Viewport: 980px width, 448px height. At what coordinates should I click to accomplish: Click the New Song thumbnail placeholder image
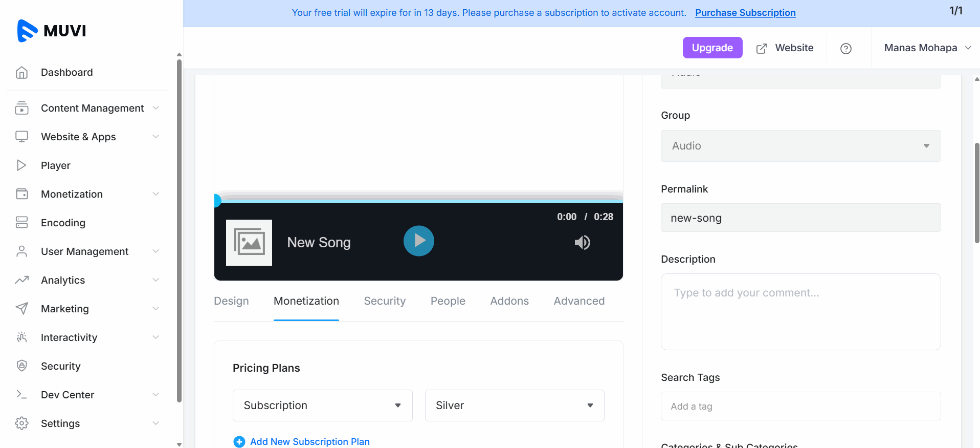[249, 243]
